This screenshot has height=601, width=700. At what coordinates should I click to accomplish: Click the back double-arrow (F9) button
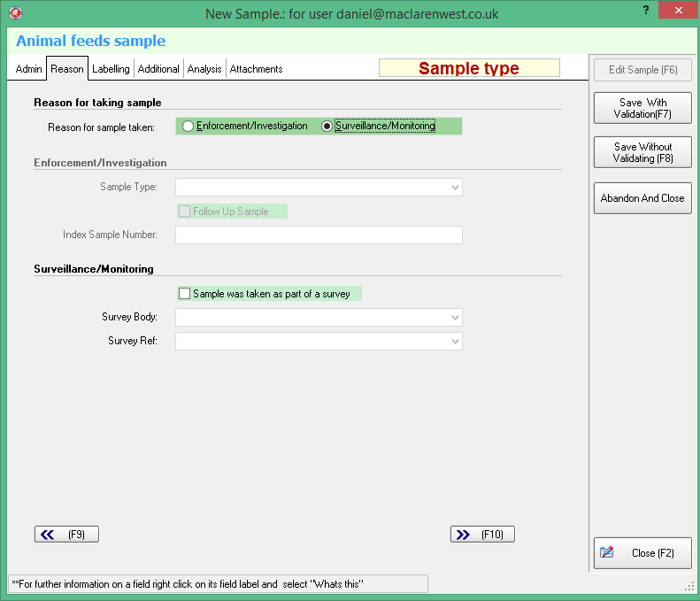tap(66, 534)
